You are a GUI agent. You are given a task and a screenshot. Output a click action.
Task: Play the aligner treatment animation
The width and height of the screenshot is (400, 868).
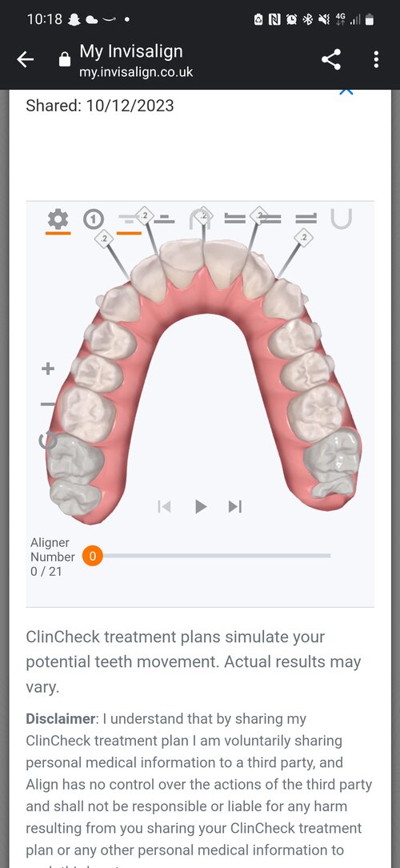tap(201, 506)
